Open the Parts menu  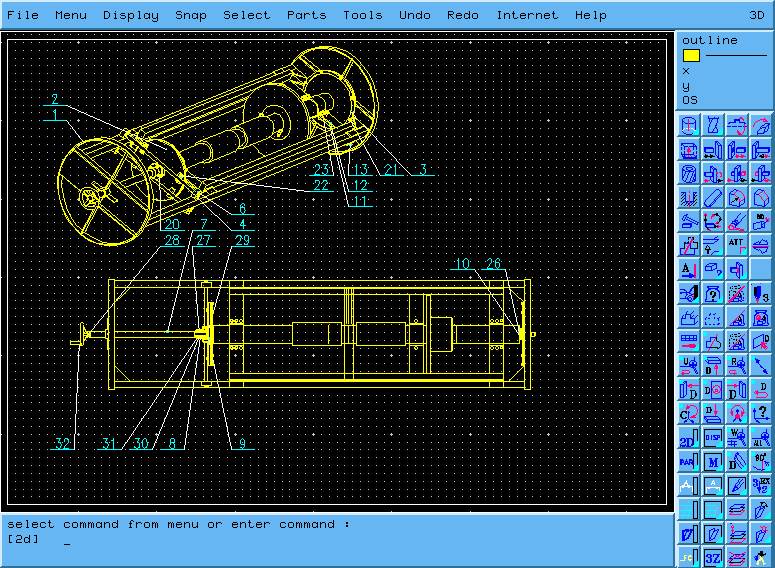306,15
